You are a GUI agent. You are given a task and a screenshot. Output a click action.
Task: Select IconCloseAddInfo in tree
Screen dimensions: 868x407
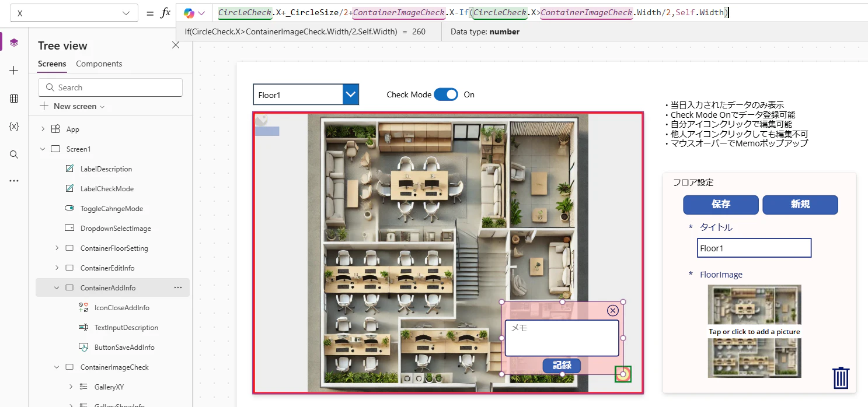pos(121,308)
